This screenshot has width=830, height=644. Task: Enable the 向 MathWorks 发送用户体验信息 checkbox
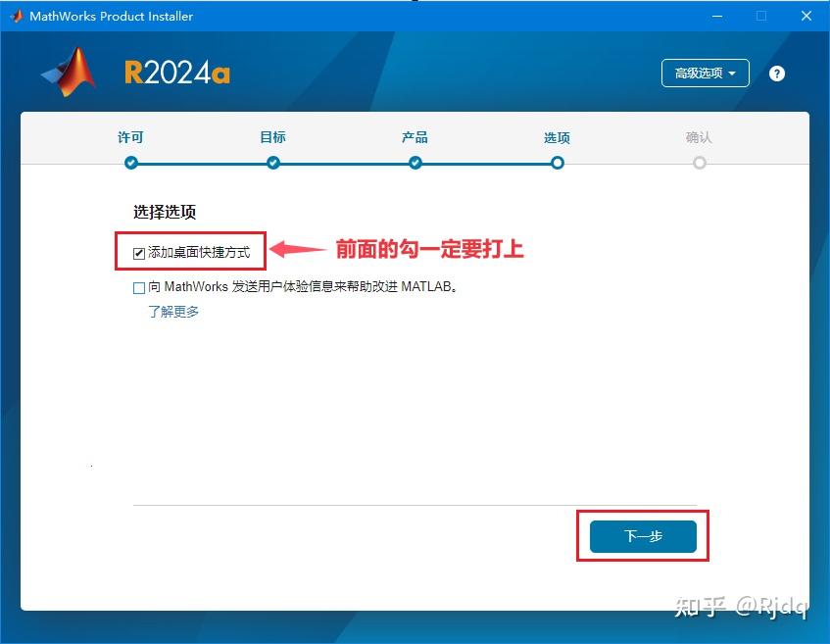[x=137, y=287]
